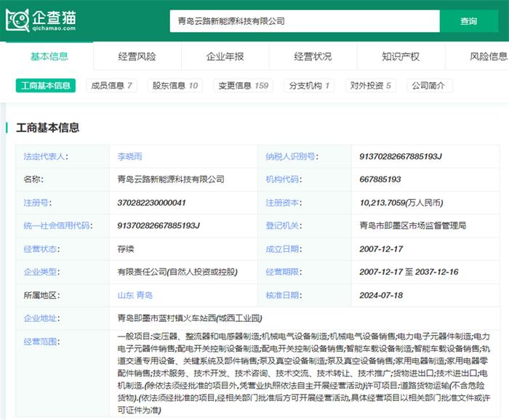Open the 山东 region link

pos(125,296)
